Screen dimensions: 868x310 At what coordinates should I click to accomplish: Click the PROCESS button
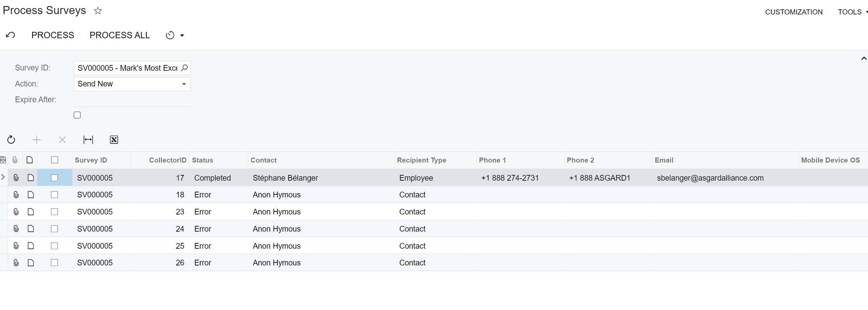pyautogui.click(x=53, y=35)
